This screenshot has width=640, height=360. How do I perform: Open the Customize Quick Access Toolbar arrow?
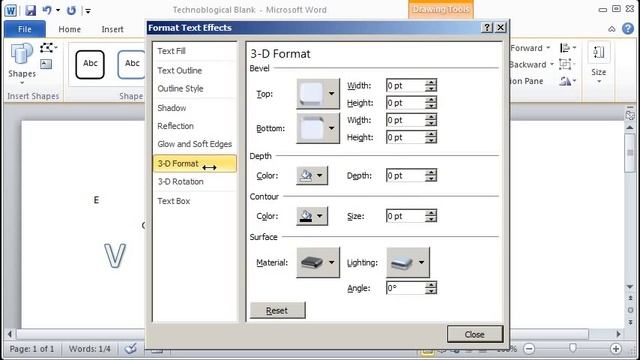coord(88,11)
